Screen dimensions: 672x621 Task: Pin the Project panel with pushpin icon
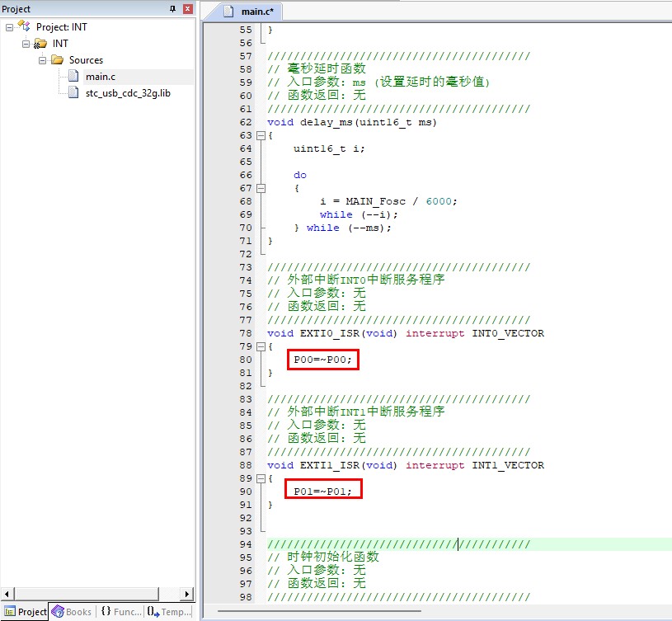(172, 9)
